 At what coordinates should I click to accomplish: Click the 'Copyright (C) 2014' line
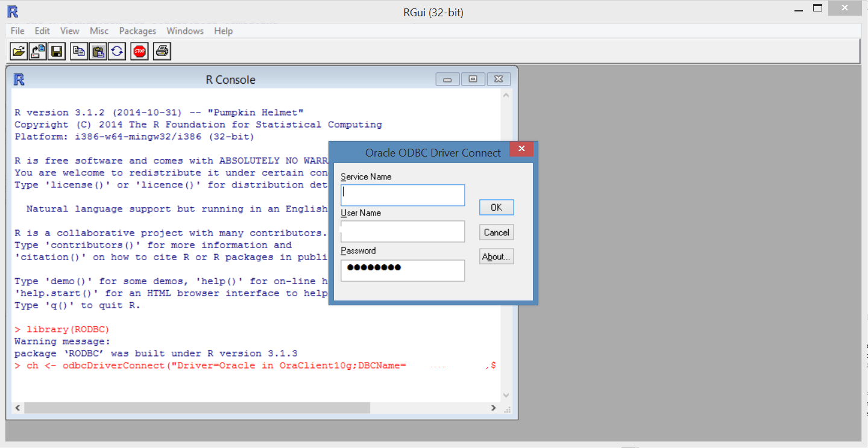coord(198,125)
